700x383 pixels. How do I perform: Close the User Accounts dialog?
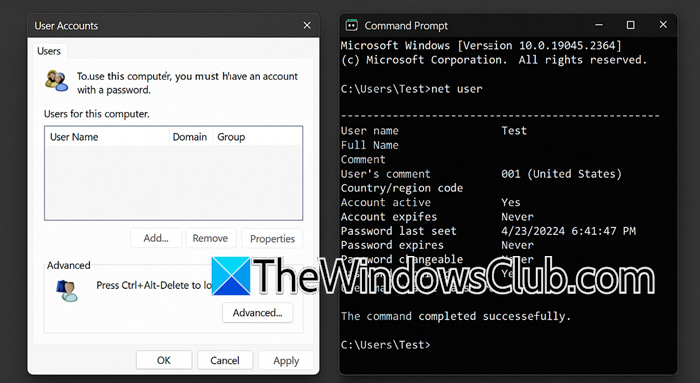click(x=307, y=25)
